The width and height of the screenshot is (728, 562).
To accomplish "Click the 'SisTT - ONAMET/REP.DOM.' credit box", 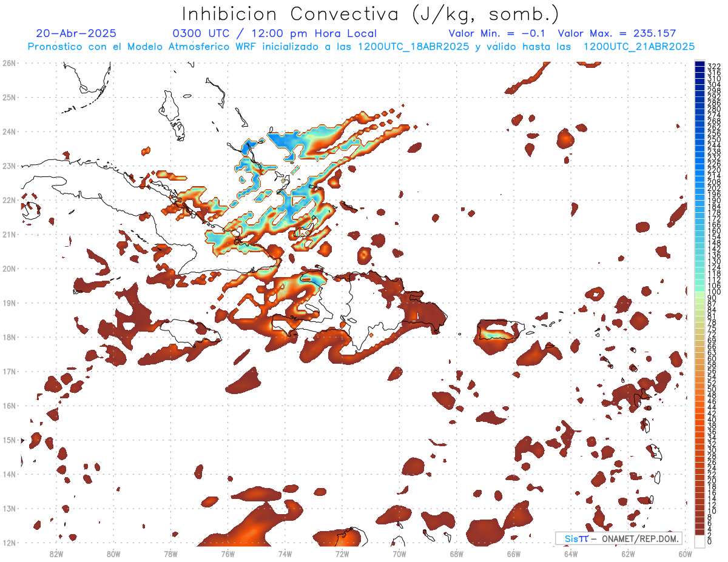I will [619, 538].
